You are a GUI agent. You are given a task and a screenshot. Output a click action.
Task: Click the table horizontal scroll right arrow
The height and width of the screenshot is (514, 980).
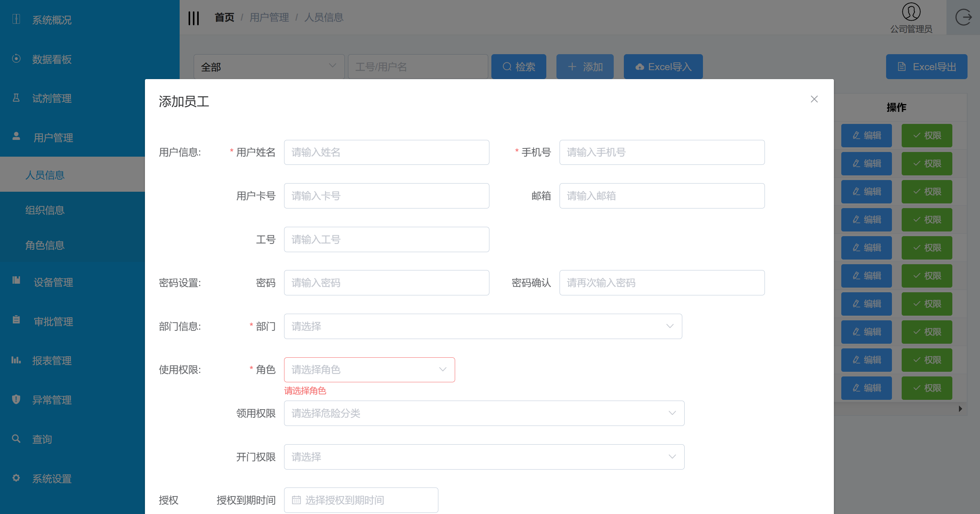coord(960,409)
